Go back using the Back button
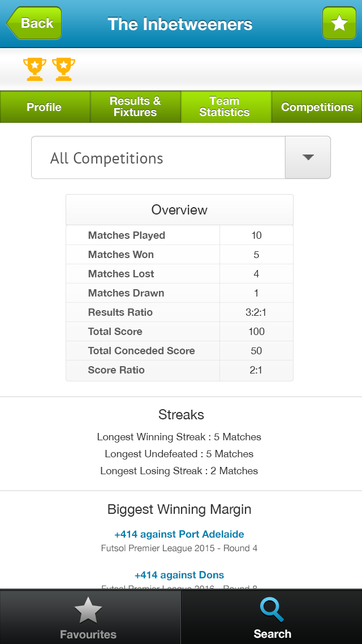The image size is (362, 644). (x=34, y=23)
